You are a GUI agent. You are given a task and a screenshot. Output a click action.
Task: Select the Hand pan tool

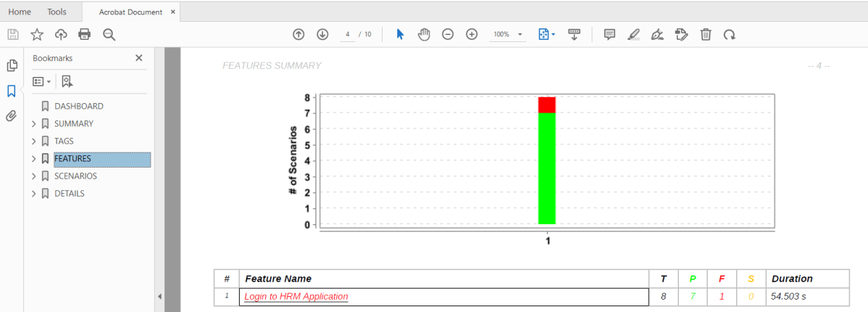(424, 34)
